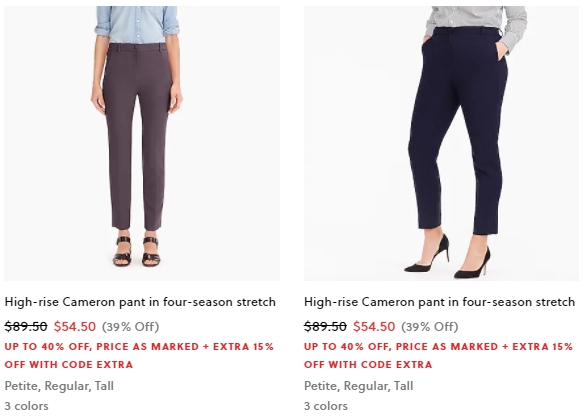This screenshot has height=418, width=587.
Task: Select the left $54.50 sale price
Action: click(x=75, y=327)
